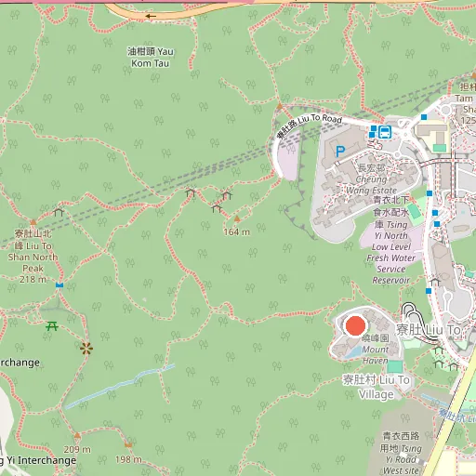Viewport: 476px width, 476px height.
Task: Click the blue bus stop square near the roundabout
Action: tap(424, 117)
